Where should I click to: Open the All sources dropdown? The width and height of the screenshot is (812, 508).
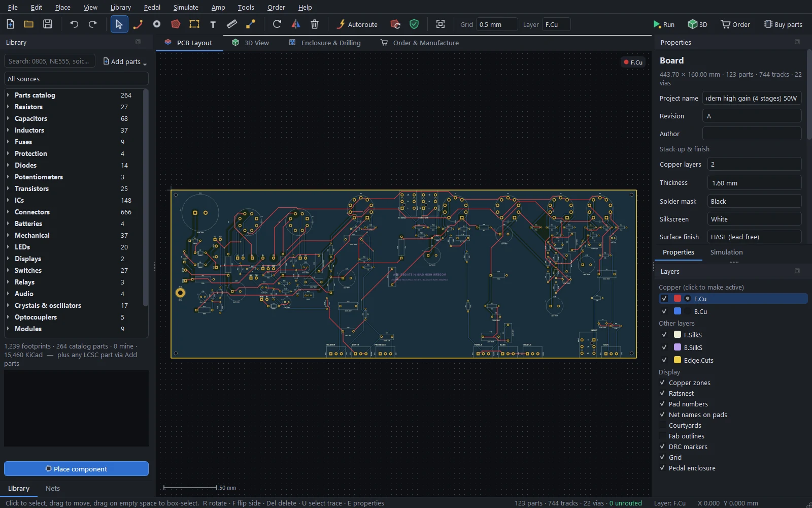(x=76, y=79)
